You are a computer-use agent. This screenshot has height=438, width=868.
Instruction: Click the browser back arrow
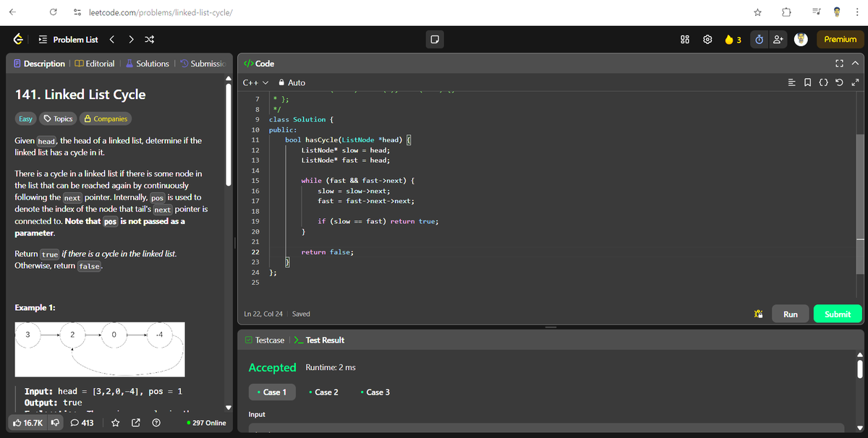[14, 12]
